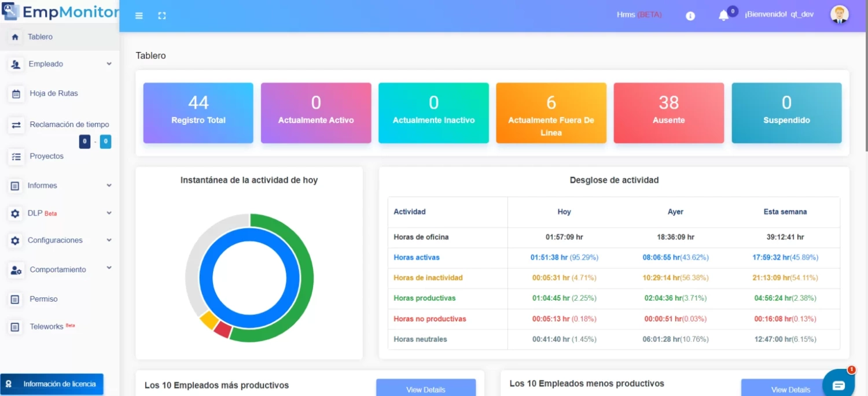The image size is (868, 396).
Task: Click View Details for most productive employees
Action: pos(425,389)
